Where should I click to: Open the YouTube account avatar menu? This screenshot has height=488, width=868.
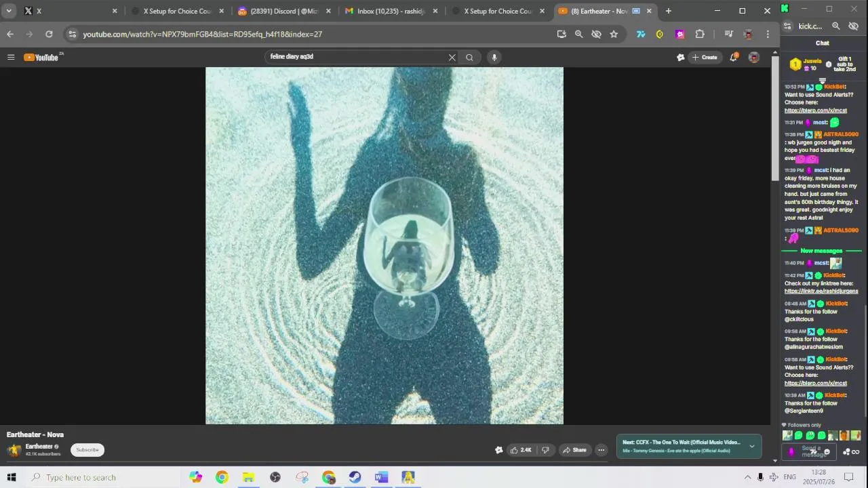coord(754,58)
